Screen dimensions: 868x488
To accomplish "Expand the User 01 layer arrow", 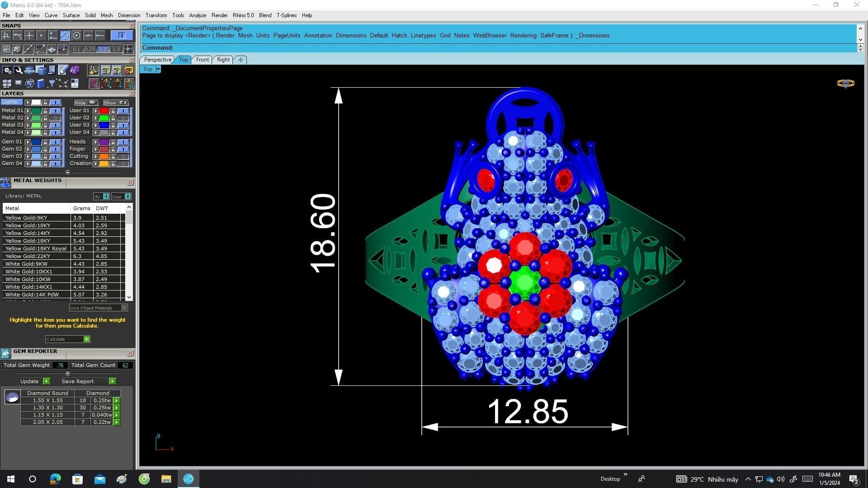I will [x=95, y=111].
